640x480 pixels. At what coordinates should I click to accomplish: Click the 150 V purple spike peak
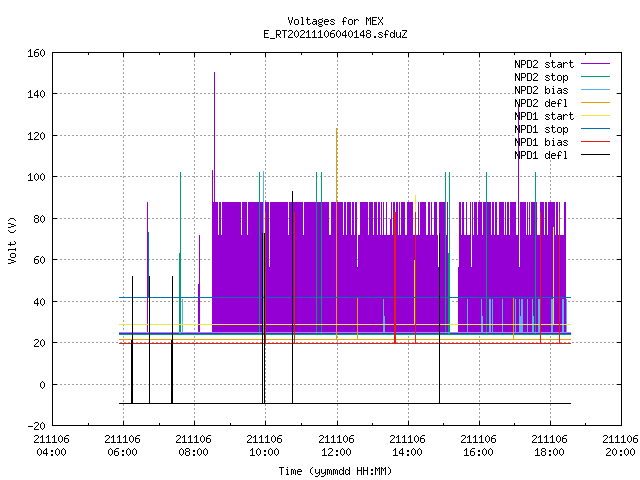(214, 73)
